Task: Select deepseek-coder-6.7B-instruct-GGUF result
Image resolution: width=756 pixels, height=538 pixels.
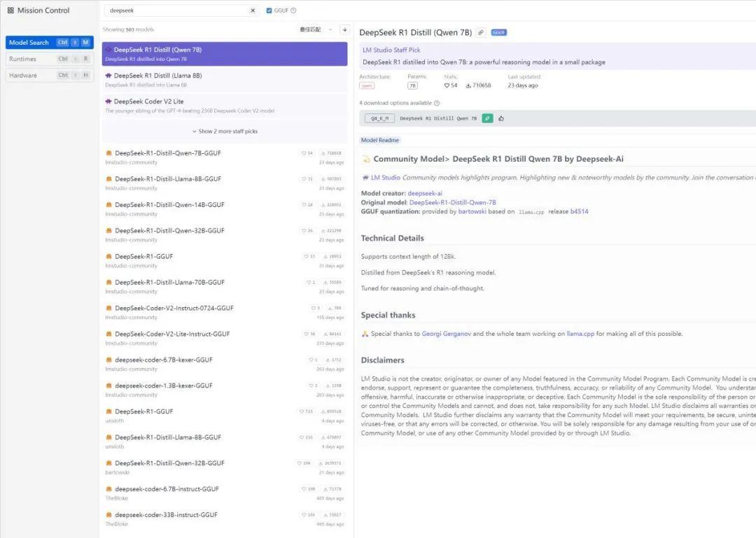Action: pos(225,494)
